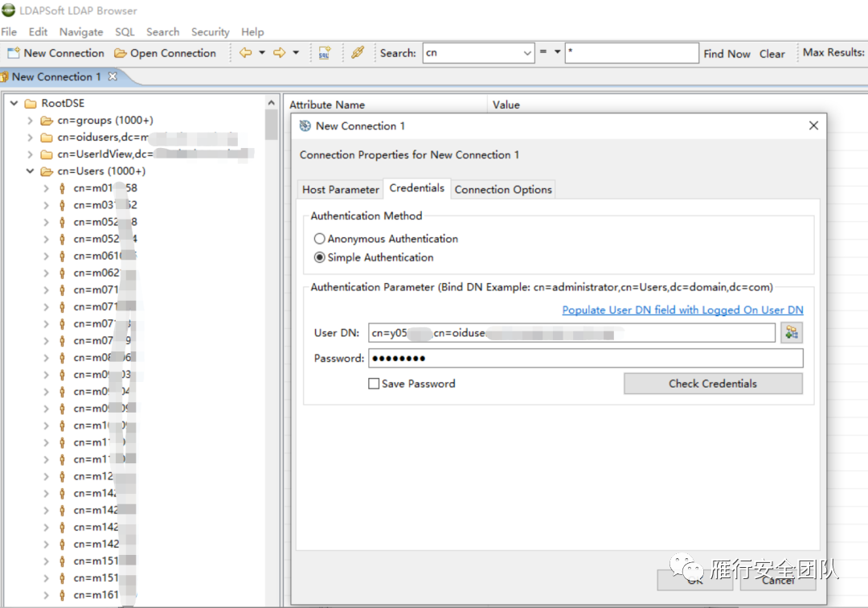Close the Connection Properties dialog
The image size is (868, 608).
(813, 125)
